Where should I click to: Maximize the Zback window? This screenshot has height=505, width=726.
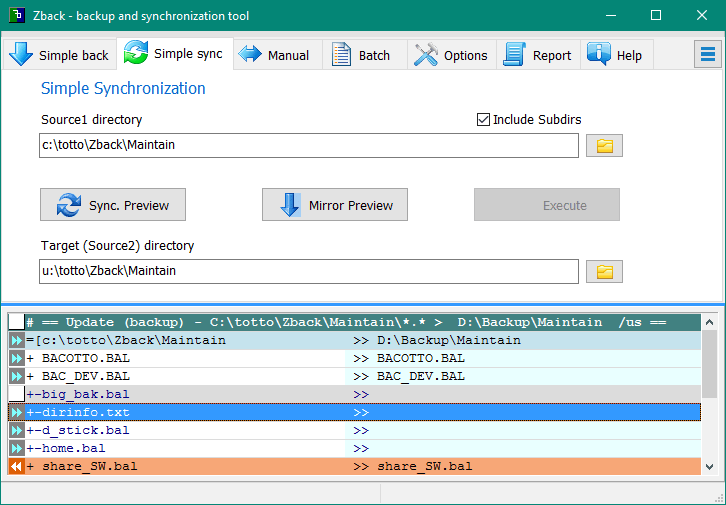point(656,15)
